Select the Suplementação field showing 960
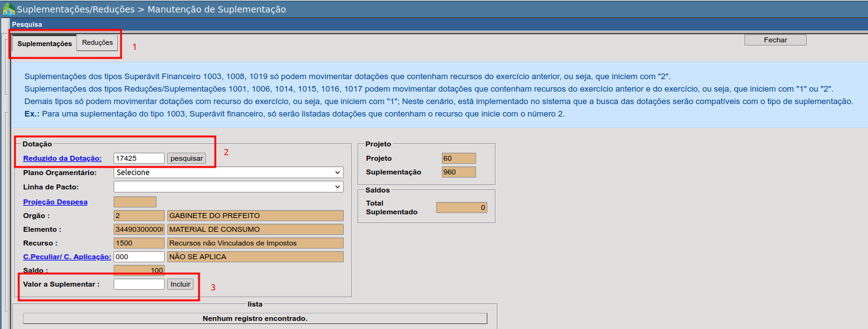The height and width of the screenshot is (329, 868). click(458, 172)
